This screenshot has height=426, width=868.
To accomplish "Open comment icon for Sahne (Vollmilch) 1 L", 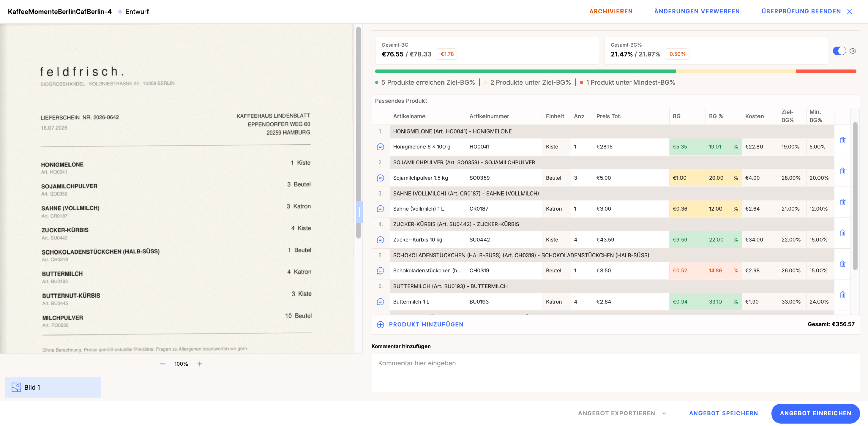I will click(380, 209).
